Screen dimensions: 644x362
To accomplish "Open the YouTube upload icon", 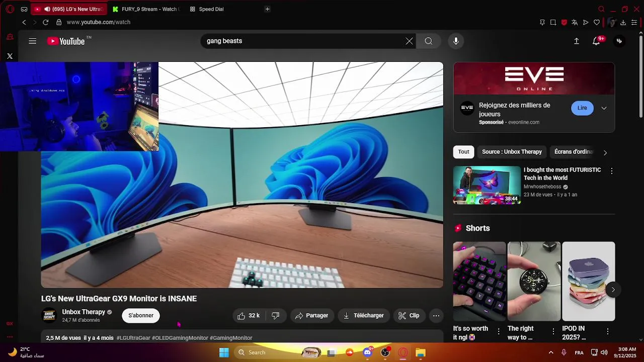I will coord(577,41).
